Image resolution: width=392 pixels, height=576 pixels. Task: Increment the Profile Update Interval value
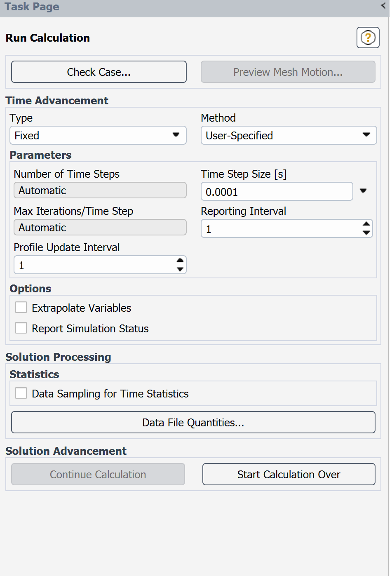point(180,261)
